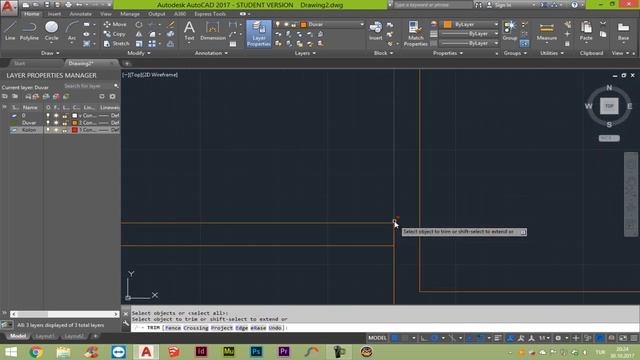The width and height of the screenshot is (640, 360).
Task: Open the AutoCAD application menu logo
Action: click(9, 7)
